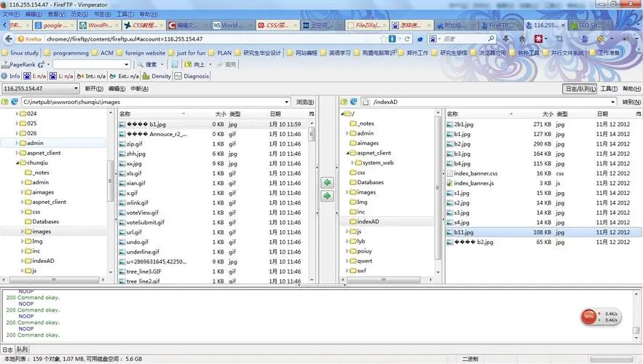Click the bookmark star in address bar
The height and width of the screenshot is (364, 643).
pyautogui.click(x=384, y=39)
